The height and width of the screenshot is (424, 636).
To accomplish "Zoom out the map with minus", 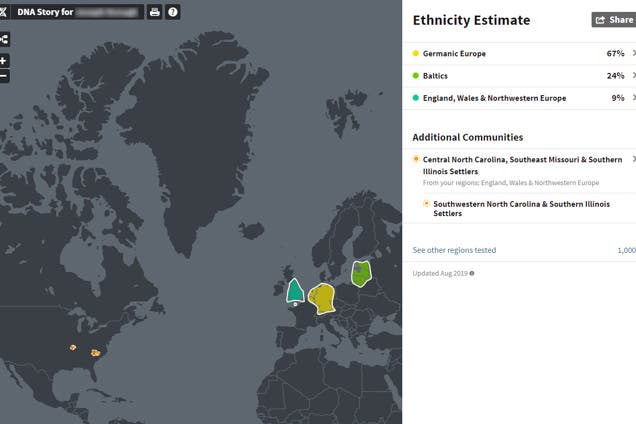I will click(x=4, y=76).
